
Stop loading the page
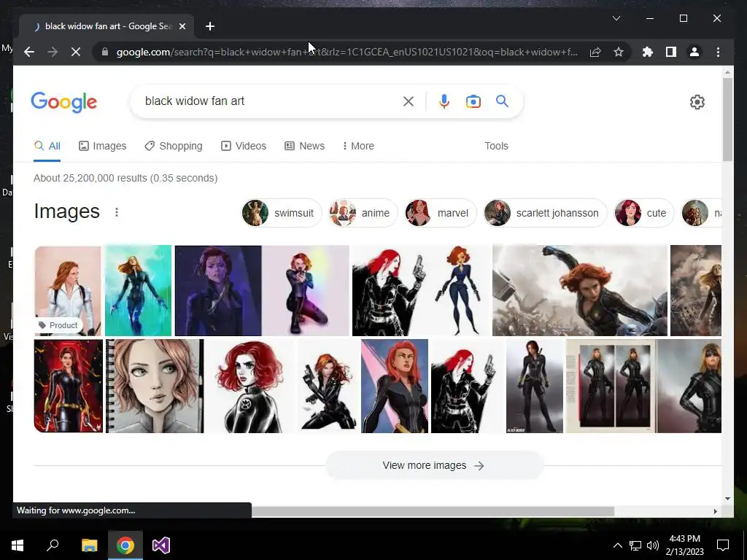pyautogui.click(x=76, y=52)
